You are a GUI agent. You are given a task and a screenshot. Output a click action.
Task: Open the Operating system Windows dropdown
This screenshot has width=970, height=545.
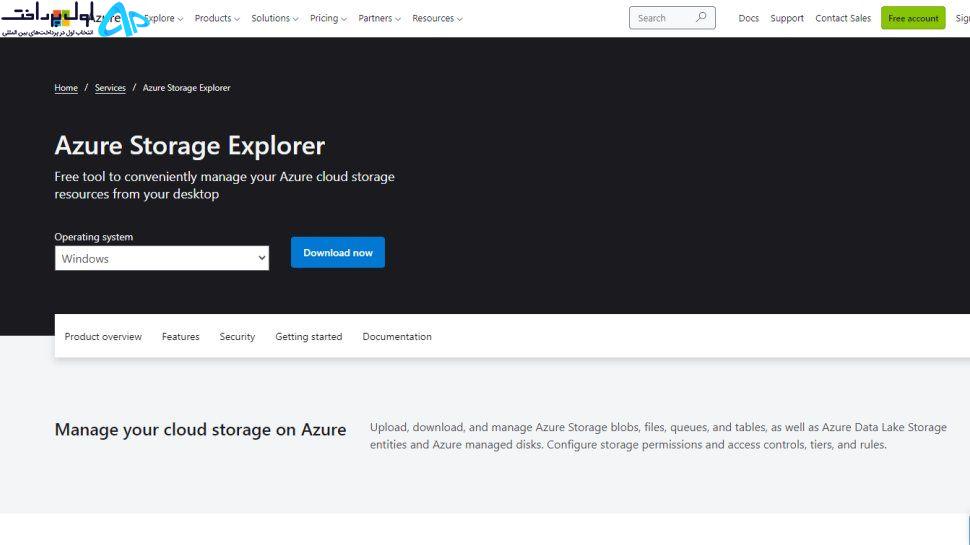[x=162, y=259]
